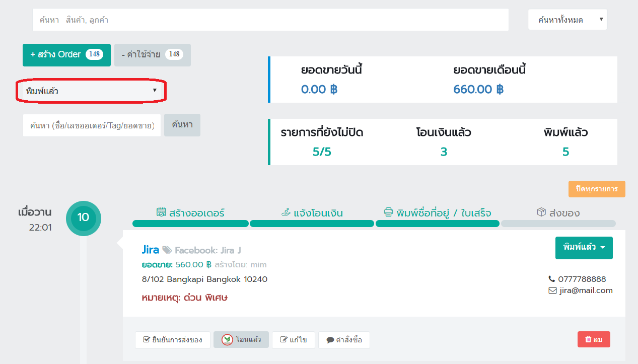Expand the พิมพ์แล้ว status filter dropdown
Screen dimensions: 638x364
(x=91, y=91)
